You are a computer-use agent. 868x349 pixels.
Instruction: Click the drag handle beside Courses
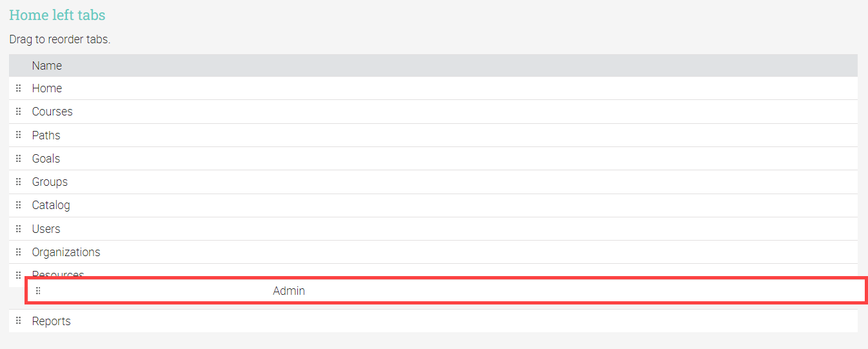(x=18, y=112)
